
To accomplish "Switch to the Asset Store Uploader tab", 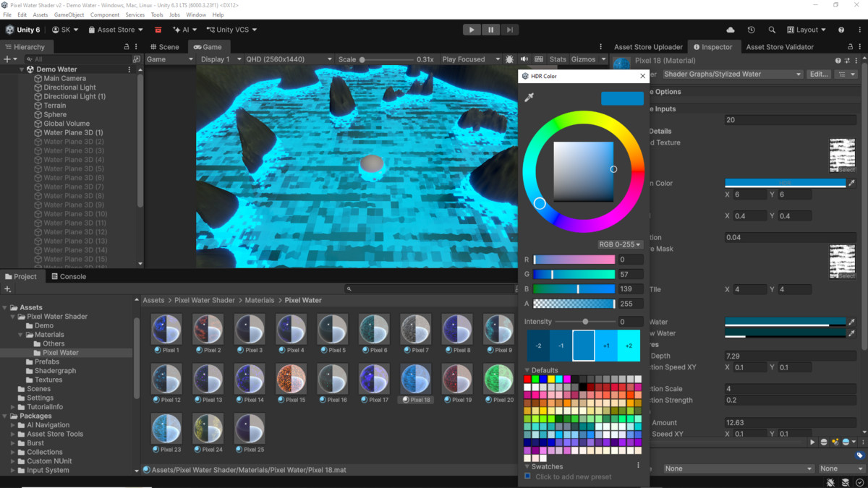I will point(648,46).
